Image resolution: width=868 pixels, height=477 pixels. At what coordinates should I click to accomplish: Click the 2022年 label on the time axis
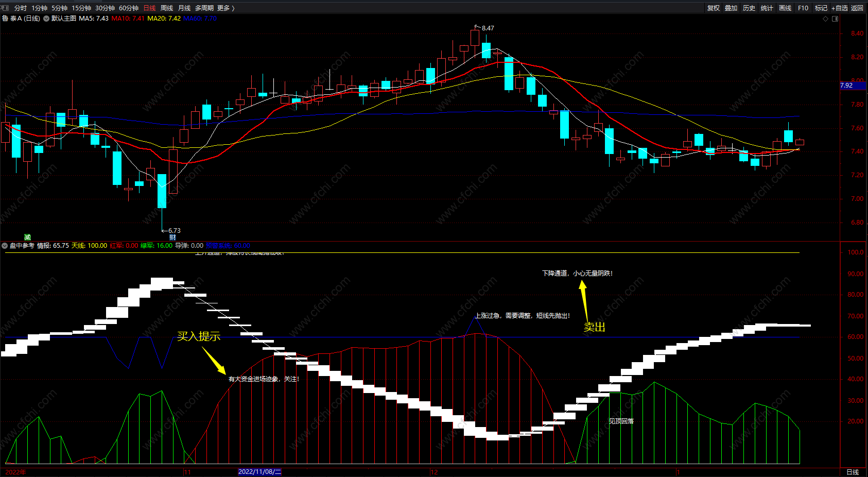[x=15, y=472]
